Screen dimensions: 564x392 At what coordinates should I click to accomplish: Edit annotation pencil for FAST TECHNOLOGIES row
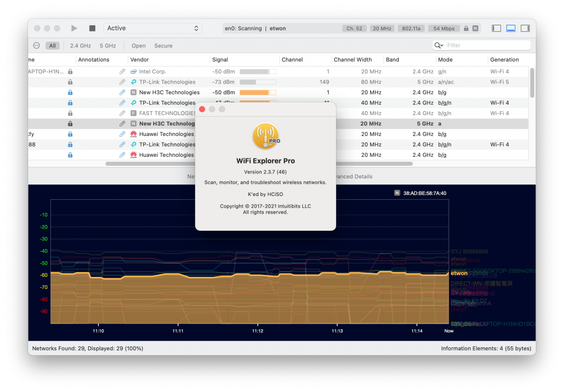pyautogui.click(x=122, y=113)
